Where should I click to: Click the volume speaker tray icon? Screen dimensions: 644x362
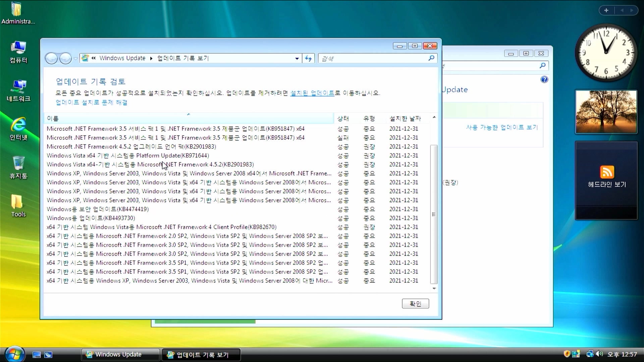599,354
